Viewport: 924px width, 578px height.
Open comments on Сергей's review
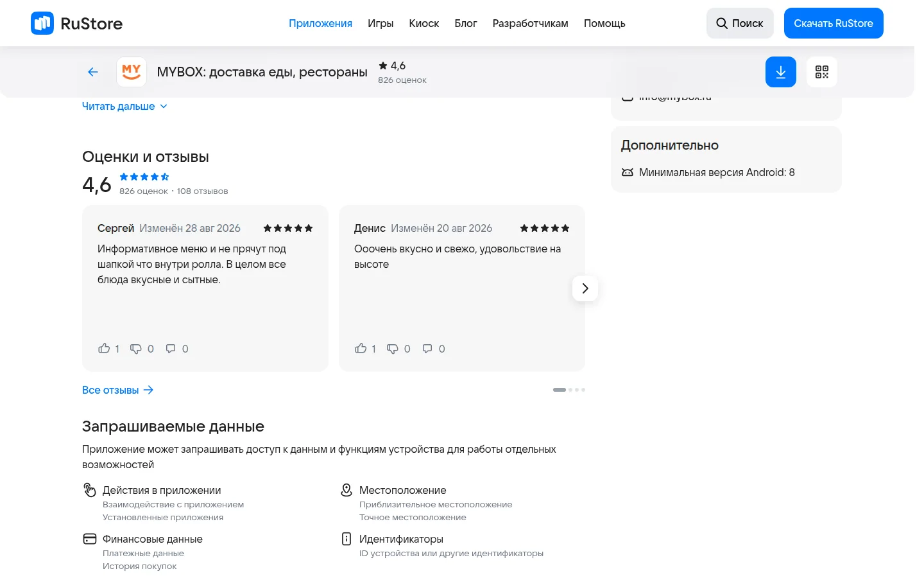click(171, 349)
